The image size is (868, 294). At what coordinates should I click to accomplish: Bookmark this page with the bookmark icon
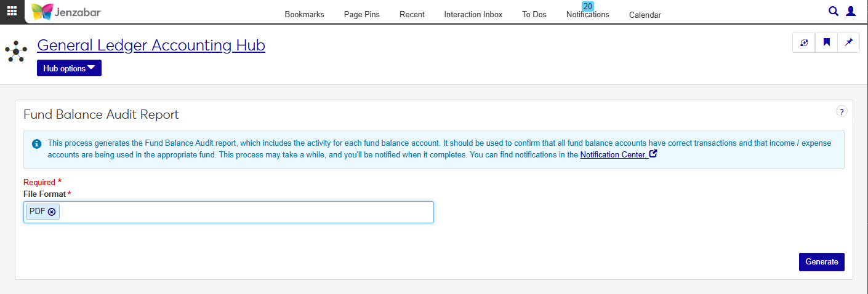coord(827,42)
